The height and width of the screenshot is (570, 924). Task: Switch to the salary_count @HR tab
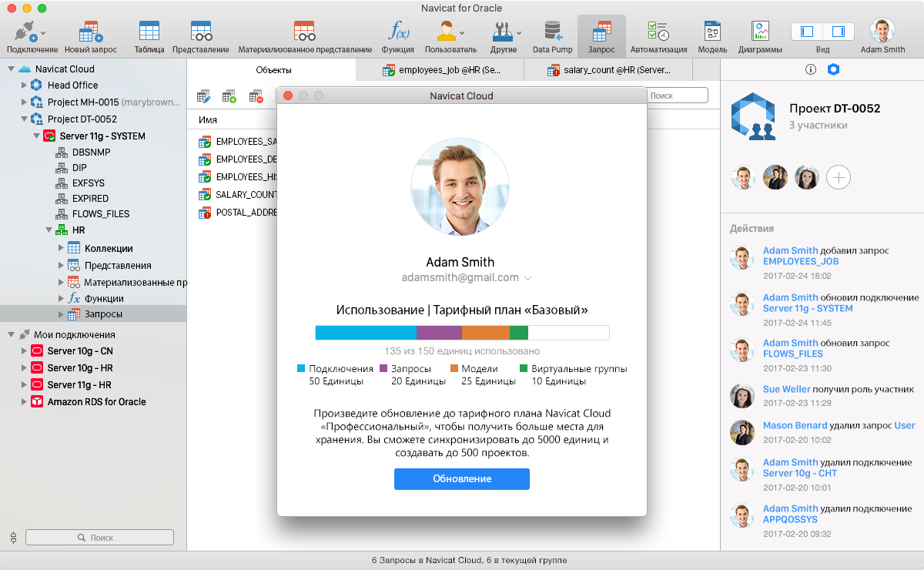tap(608, 70)
